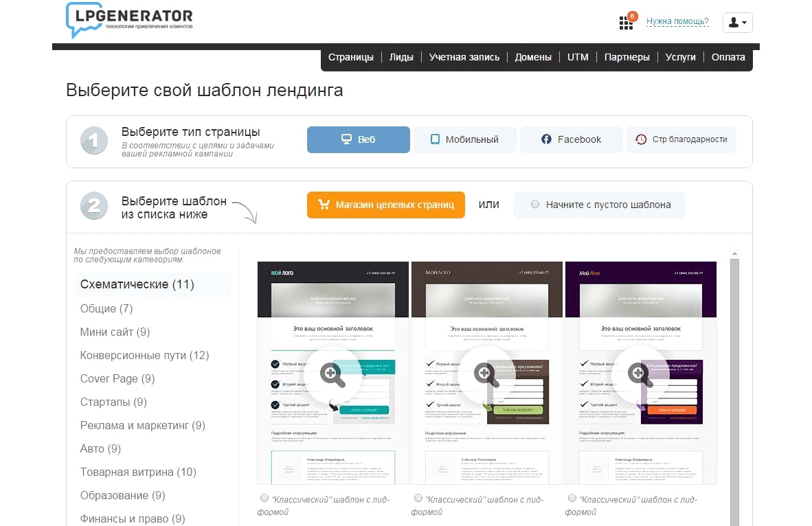
Task: Choose the Мобильный page type
Action: pos(464,139)
